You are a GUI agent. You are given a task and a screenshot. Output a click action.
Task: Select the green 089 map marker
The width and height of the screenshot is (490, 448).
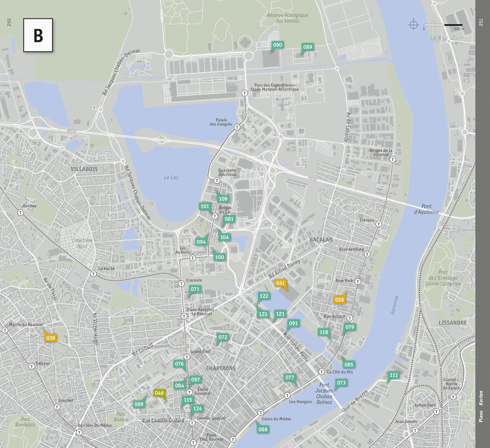(x=307, y=47)
